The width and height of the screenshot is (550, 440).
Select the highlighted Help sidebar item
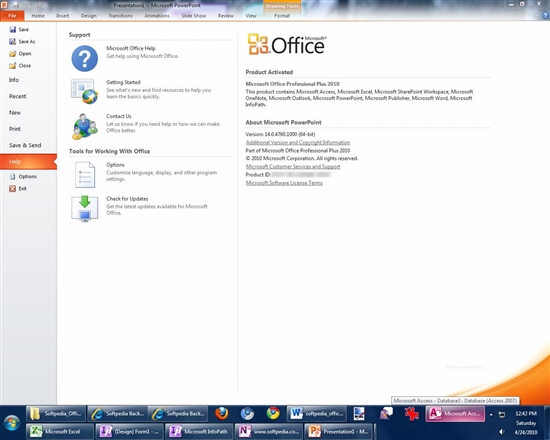(28, 162)
